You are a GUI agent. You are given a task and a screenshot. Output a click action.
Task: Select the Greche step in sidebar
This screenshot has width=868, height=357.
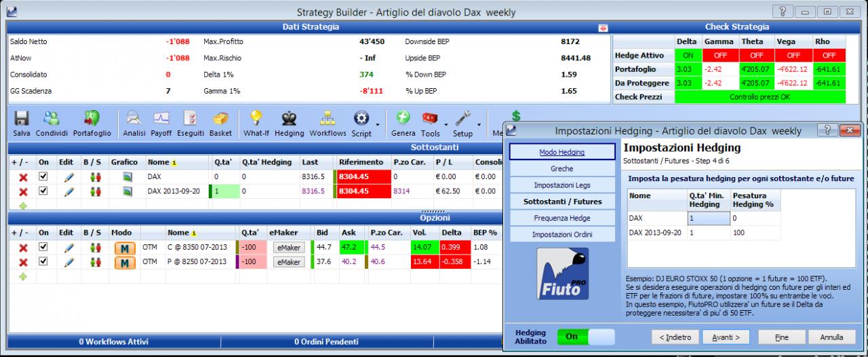click(x=562, y=168)
